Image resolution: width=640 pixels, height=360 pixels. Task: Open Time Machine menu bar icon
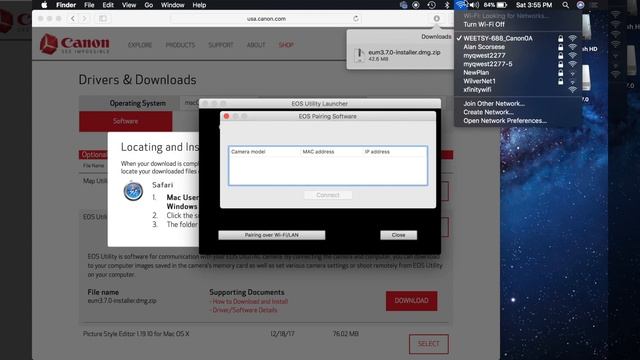pos(431,5)
